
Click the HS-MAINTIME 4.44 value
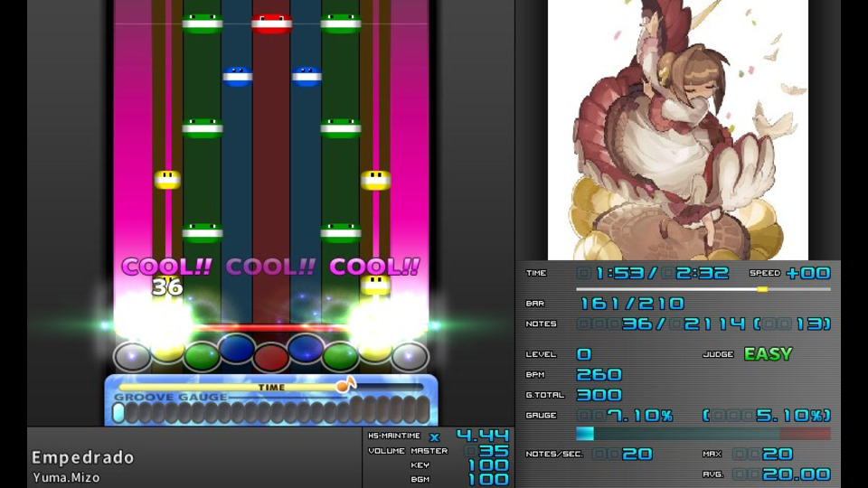pos(483,436)
